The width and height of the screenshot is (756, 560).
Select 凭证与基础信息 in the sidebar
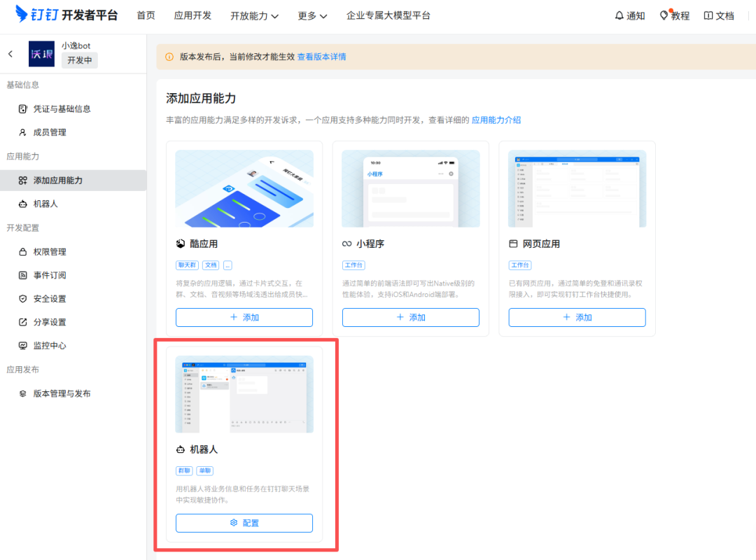click(62, 108)
